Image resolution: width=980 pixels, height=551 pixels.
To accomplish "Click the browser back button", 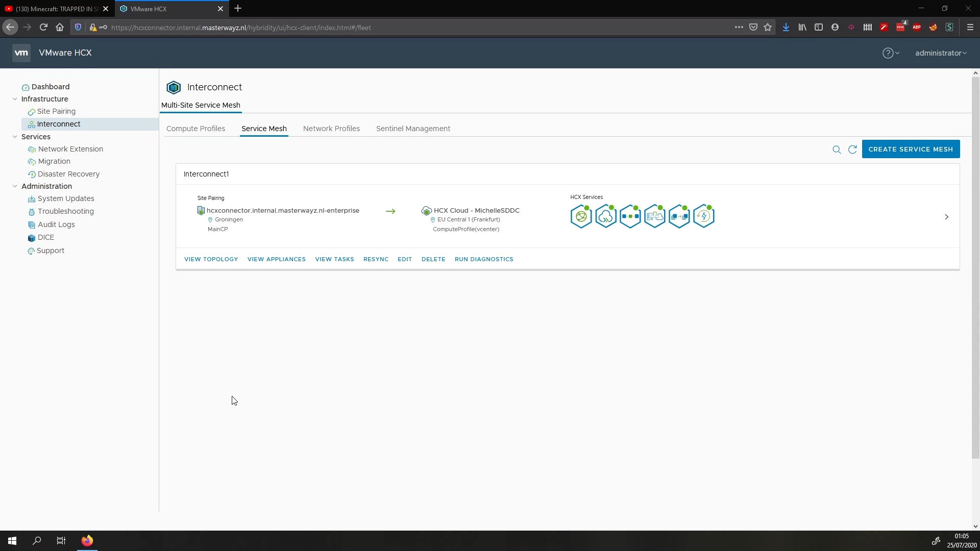I will pos(10,28).
